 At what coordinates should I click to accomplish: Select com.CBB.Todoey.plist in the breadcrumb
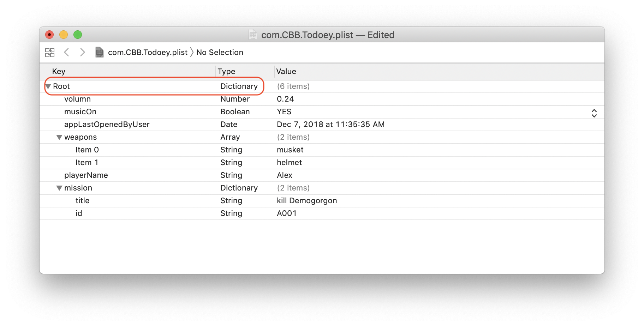click(x=148, y=52)
